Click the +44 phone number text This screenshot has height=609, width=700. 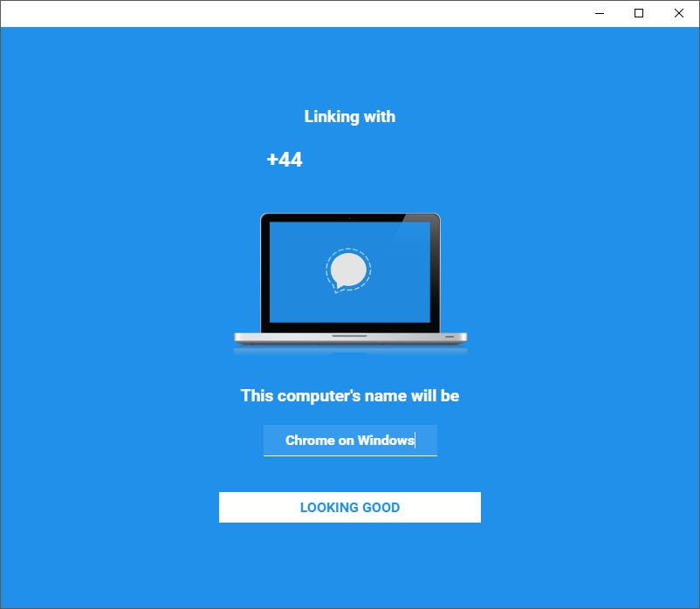point(285,160)
